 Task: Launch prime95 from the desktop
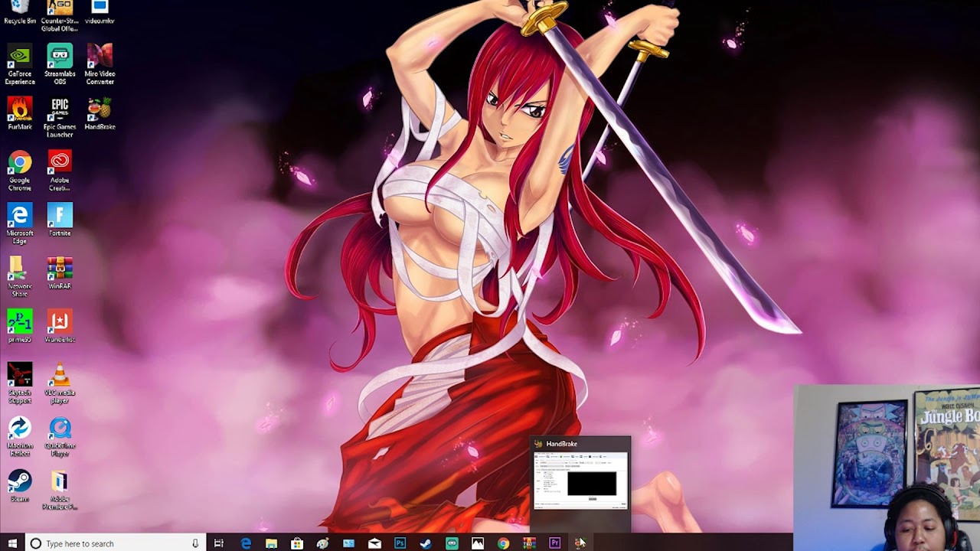pyautogui.click(x=20, y=326)
